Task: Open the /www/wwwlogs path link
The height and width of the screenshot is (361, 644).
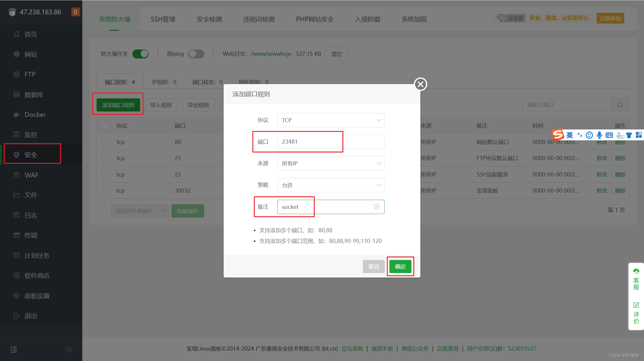Action: tap(271, 54)
